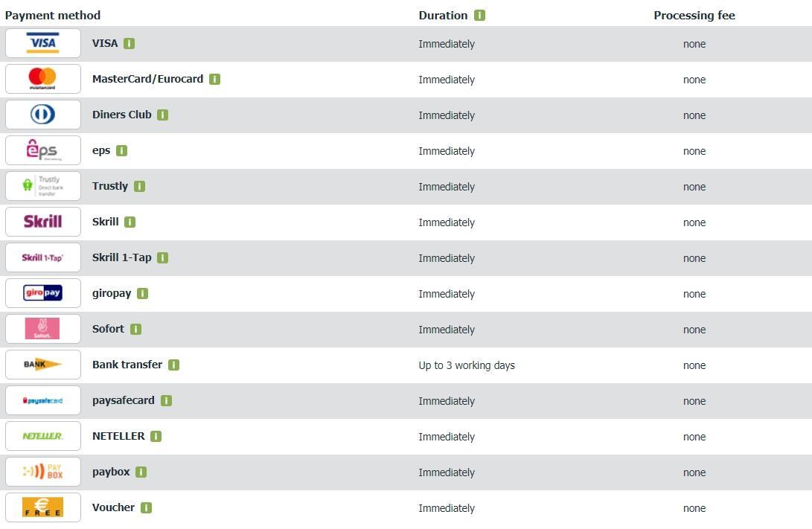The height and width of the screenshot is (529, 812).
Task: Click the Trustly bank transfer logo
Action: (x=42, y=186)
